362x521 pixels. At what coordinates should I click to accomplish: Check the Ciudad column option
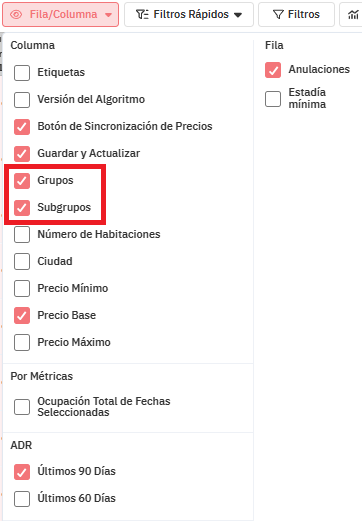click(x=22, y=262)
